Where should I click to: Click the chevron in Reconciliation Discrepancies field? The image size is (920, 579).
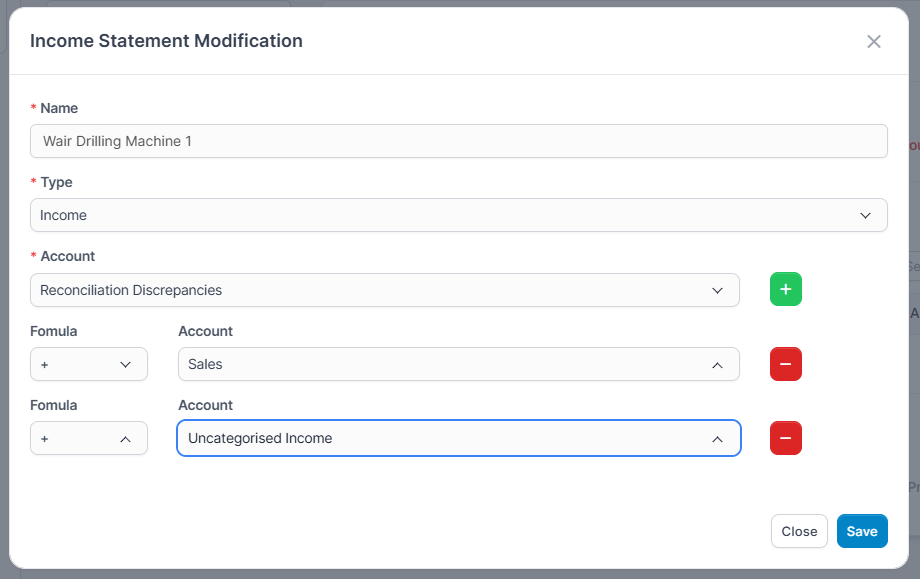pyautogui.click(x=717, y=290)
